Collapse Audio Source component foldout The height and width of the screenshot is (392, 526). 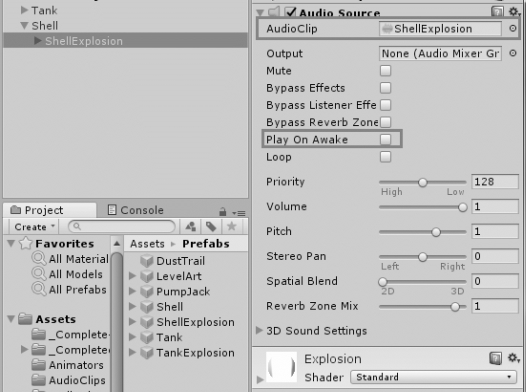260,13
